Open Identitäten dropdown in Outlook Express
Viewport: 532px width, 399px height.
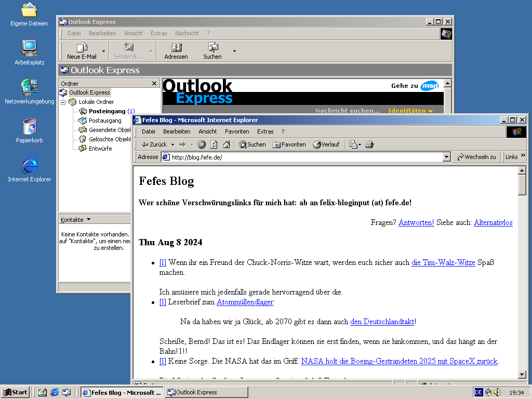(x=410, y=111)
